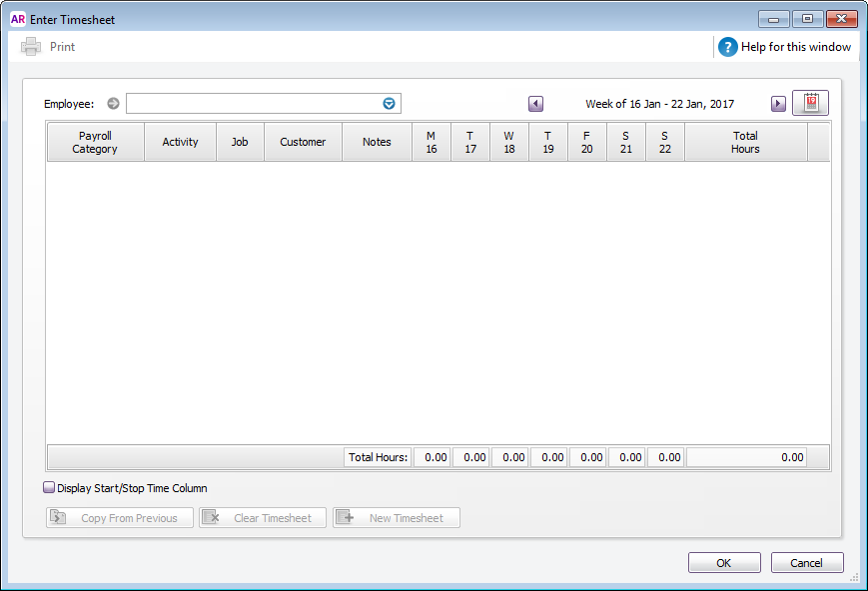The width and height of the screenshot is (868, 591).
Task: Enable Display Start/Stop Time Column checkbox
Action: 50,488
